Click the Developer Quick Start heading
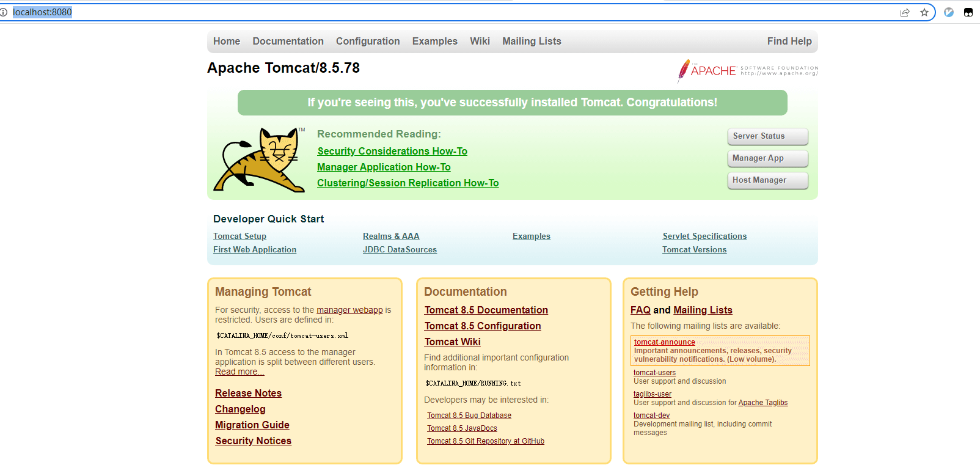980x476 pixels. pyautogui.click(x=269, y=219)
